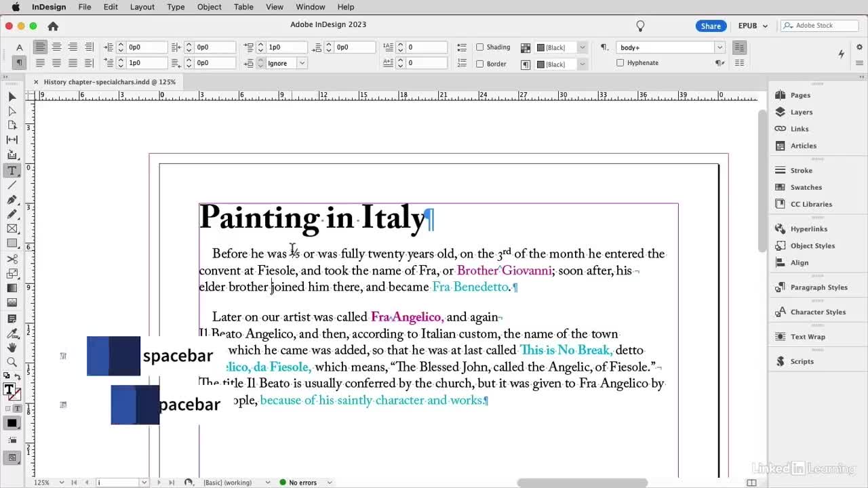The height and width of the screenshot is (488, 868).
Task: Select the Rectangle Frame tool
Action: tap(12, 229)
